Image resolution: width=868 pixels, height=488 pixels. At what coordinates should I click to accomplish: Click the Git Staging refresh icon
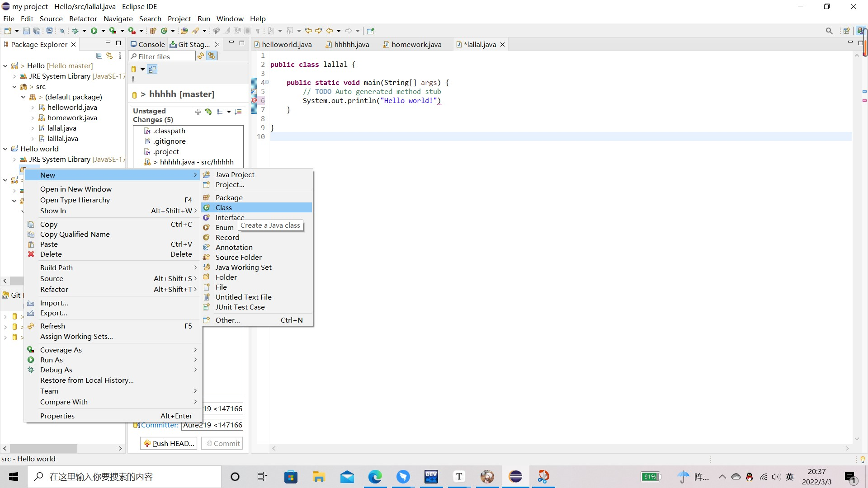click(201, 56)
